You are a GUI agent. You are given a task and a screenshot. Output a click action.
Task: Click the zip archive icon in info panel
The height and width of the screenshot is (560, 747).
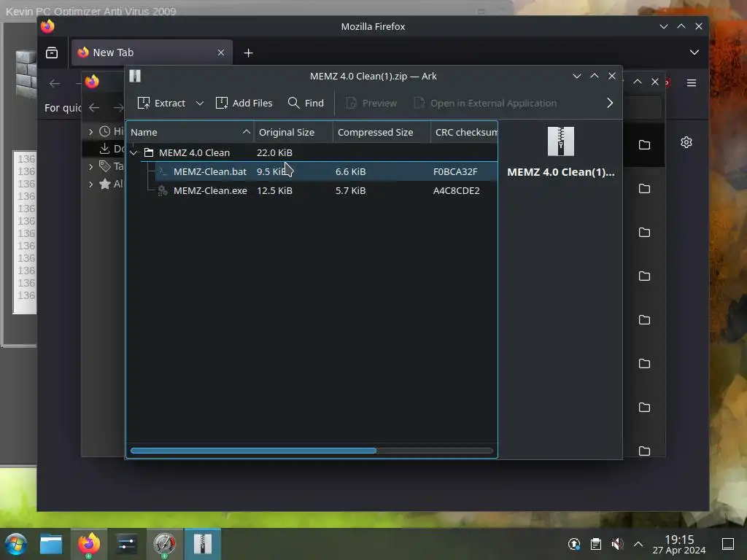click(x=561, y=141)
